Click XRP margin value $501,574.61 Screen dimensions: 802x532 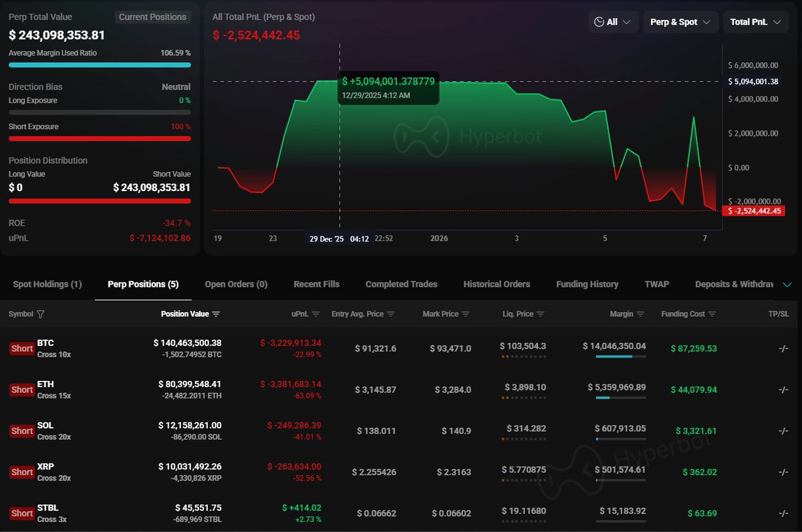point(620,470)
